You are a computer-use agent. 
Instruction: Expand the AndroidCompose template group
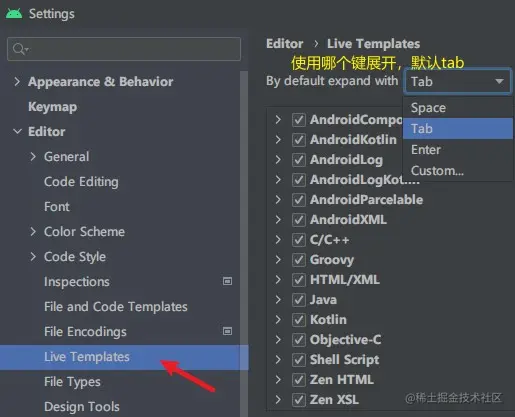click(x=278, y=119)
